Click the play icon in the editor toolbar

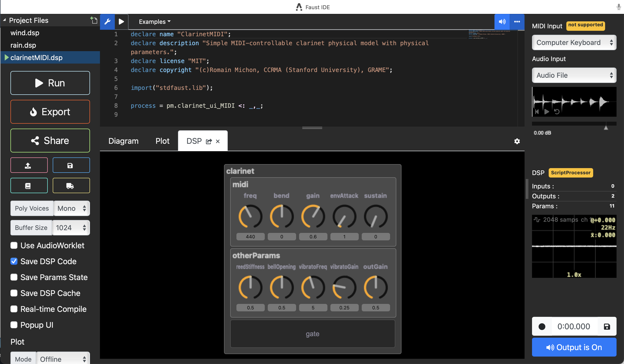(x=121, y=22)
